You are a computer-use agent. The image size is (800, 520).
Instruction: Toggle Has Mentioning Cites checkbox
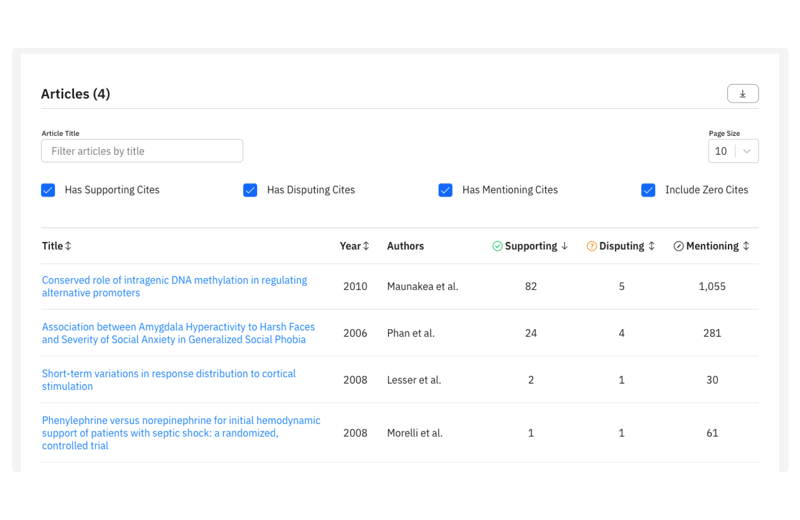pos(445,190)
